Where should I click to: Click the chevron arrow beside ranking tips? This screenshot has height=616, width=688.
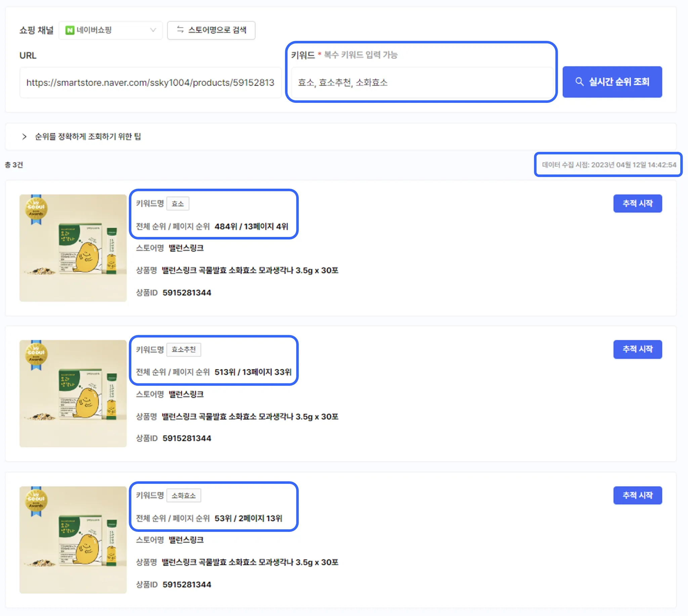pyautogui.click(x=24, y=136)
